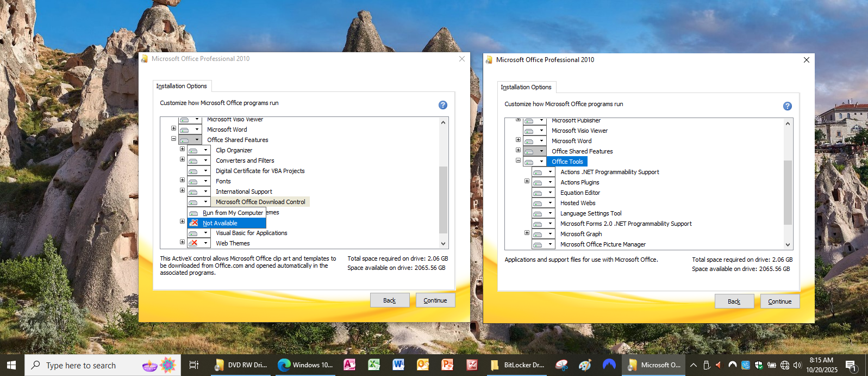Open Microsoft Word from the taskbar
The image size is (868, 376).
click(398, 365)
